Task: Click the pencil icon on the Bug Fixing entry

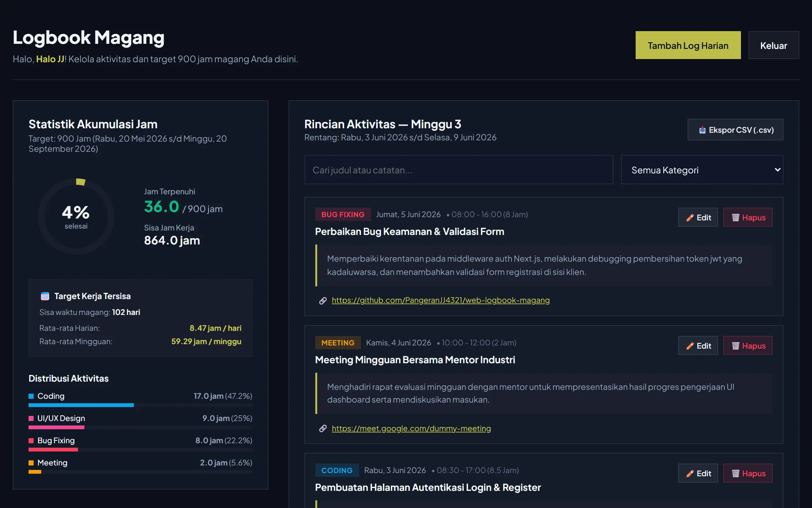Action: [x=690, y=218]
